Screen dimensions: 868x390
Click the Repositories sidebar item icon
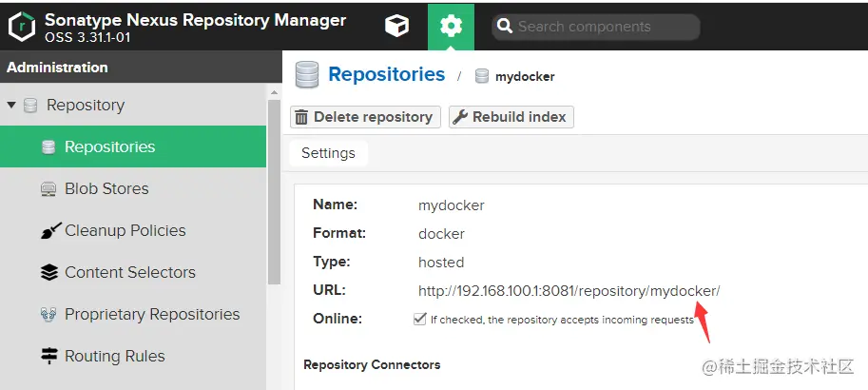[x=48, y=146]
